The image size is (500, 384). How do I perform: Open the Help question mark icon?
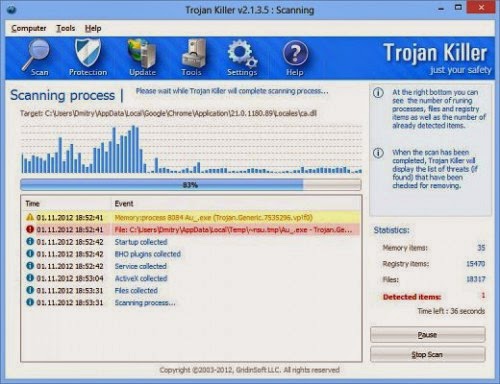[x=295, y=58]
